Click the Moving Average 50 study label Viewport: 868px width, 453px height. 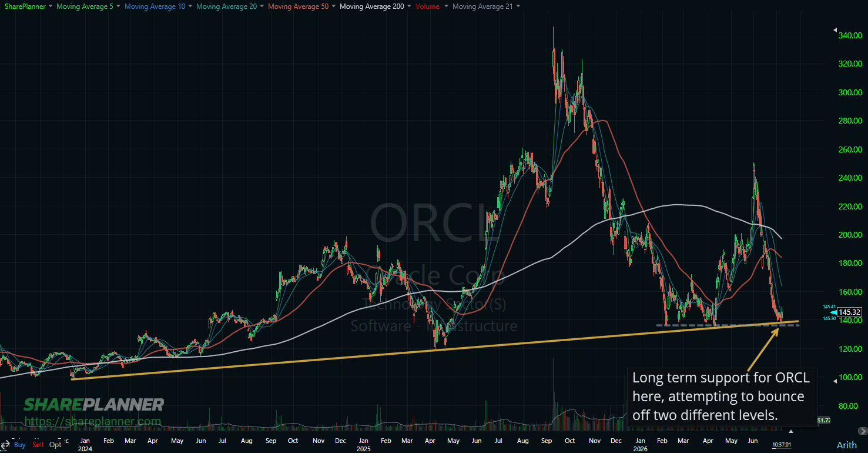(x=298, y=6)
